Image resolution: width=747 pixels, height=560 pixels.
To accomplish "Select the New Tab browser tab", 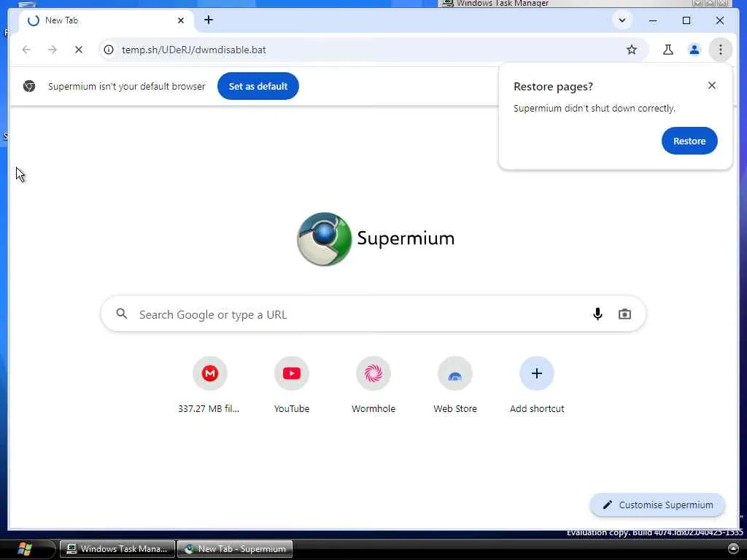I will click(107, 20).
